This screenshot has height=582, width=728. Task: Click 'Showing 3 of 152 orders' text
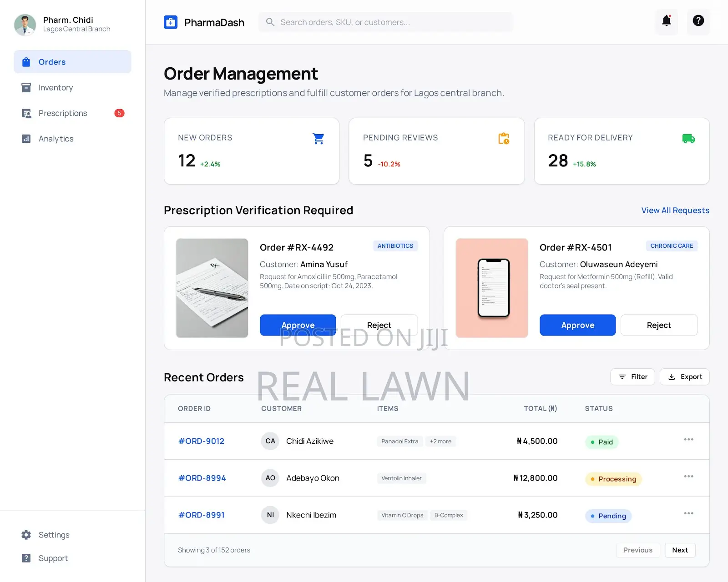pyautogui.click(x=214, y=550)
